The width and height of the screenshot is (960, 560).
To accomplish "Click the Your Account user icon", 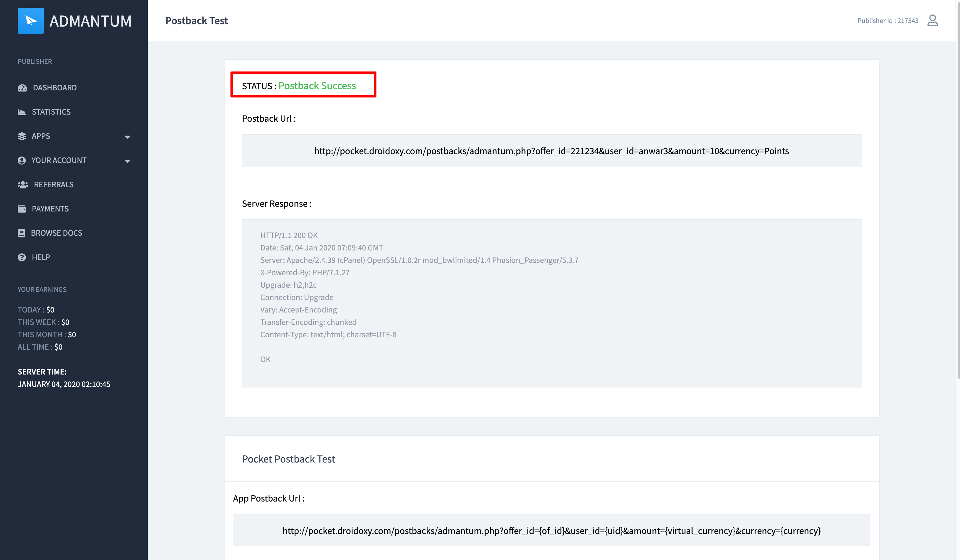I will [22, 160].
